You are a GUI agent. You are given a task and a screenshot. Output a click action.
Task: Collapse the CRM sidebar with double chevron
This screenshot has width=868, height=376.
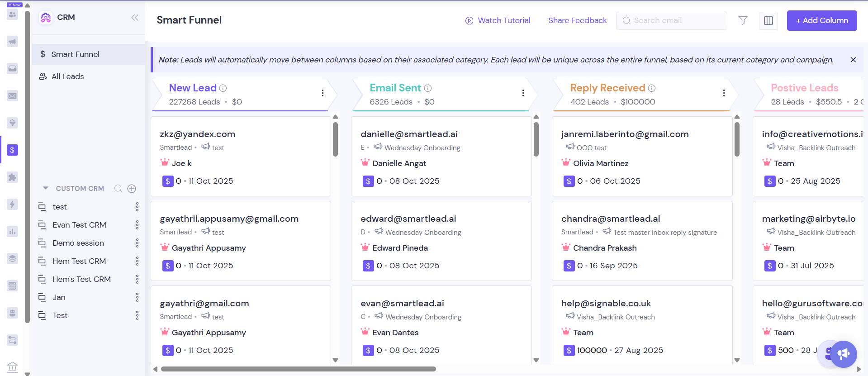pyautogui.click(x=135, y=18)
